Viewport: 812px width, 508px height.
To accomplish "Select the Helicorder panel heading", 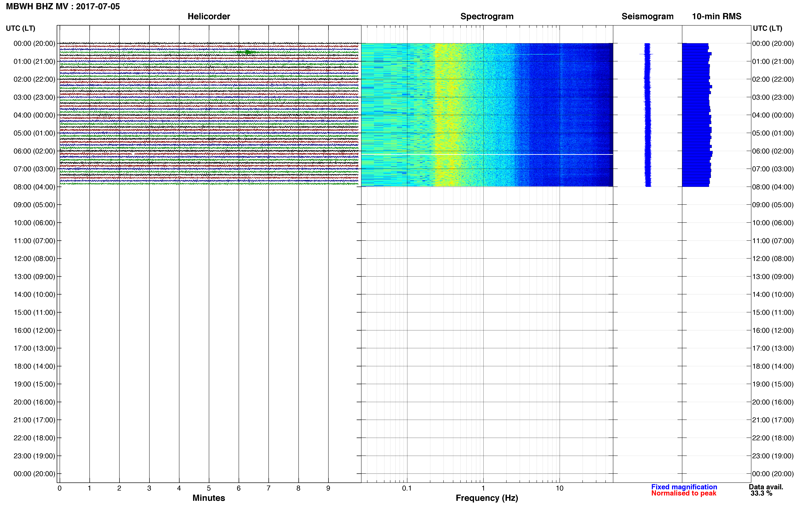I will pyautogui.click(x=209, y=16).
